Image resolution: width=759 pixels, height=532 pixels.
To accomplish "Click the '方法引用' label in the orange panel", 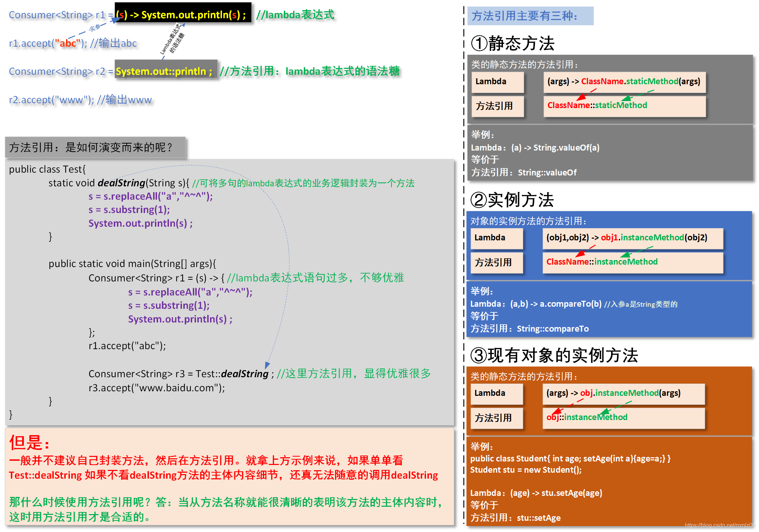I will click(x=497, y=418).
